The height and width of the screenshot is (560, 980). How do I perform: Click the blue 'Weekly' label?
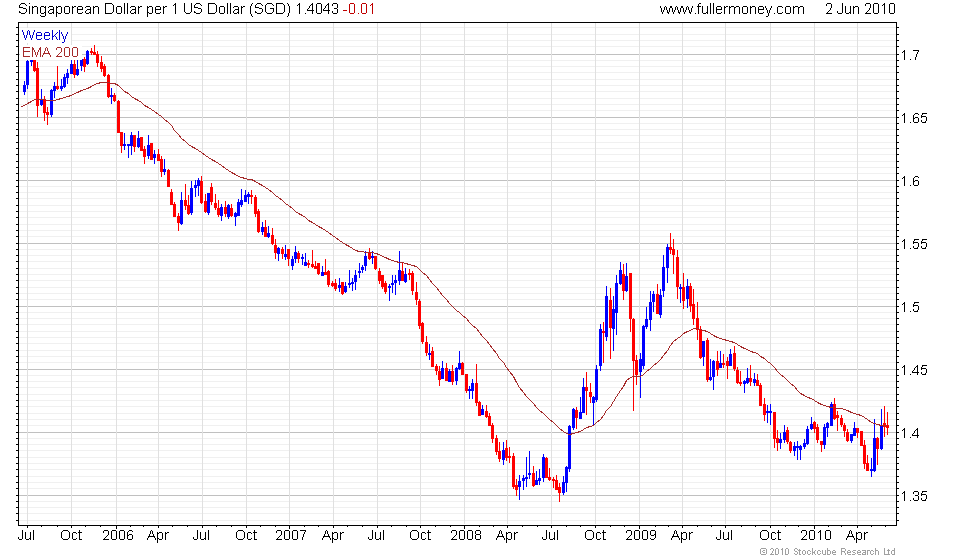45,36
